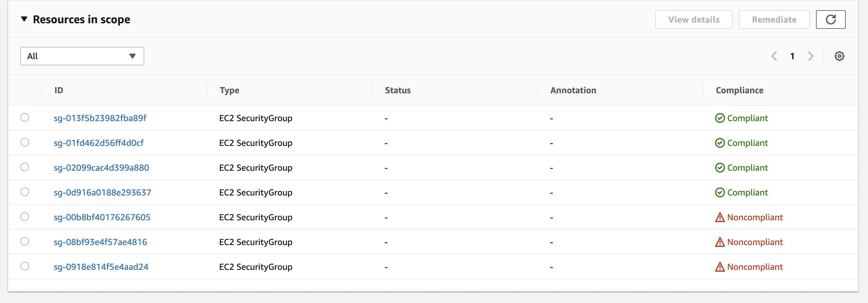Open security group sg-0918e814f5e4aad24 link
This screenshot has height=303, width=868.
pos(101,267)
